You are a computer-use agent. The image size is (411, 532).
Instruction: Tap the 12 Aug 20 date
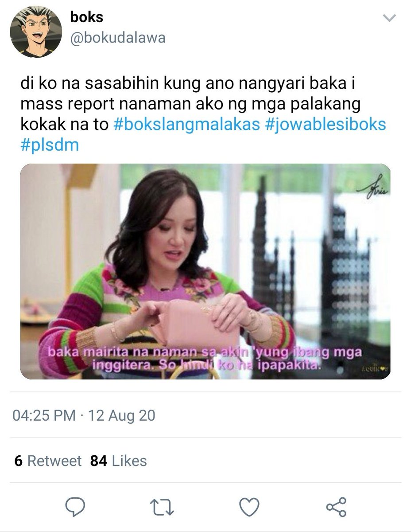[122, 415]
